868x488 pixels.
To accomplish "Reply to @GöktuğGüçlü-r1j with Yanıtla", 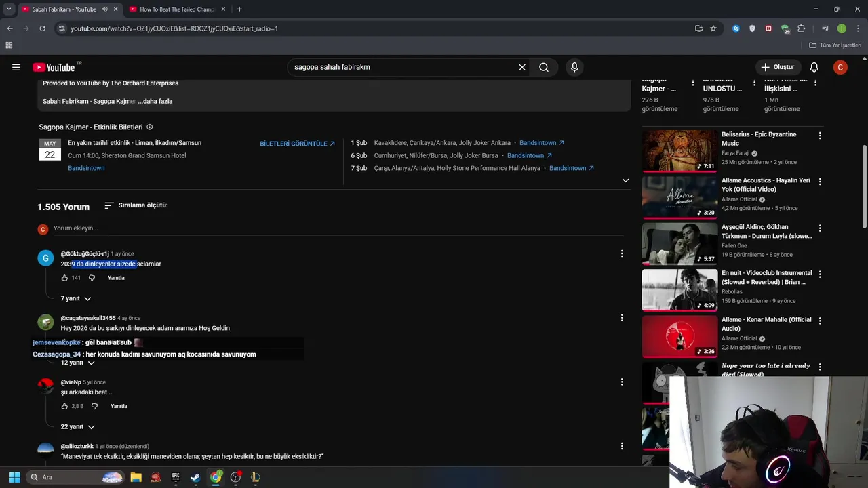I will coord(116,278).
